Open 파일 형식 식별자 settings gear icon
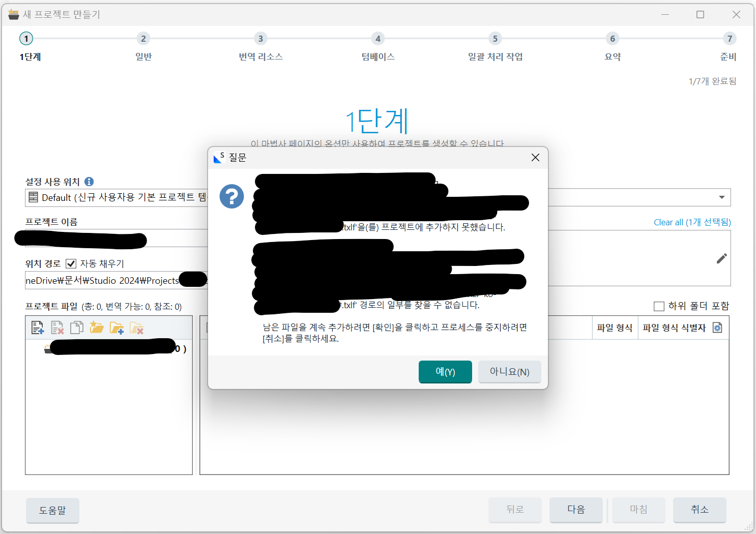Screen dimensions: 756x534 click(717, 328)
